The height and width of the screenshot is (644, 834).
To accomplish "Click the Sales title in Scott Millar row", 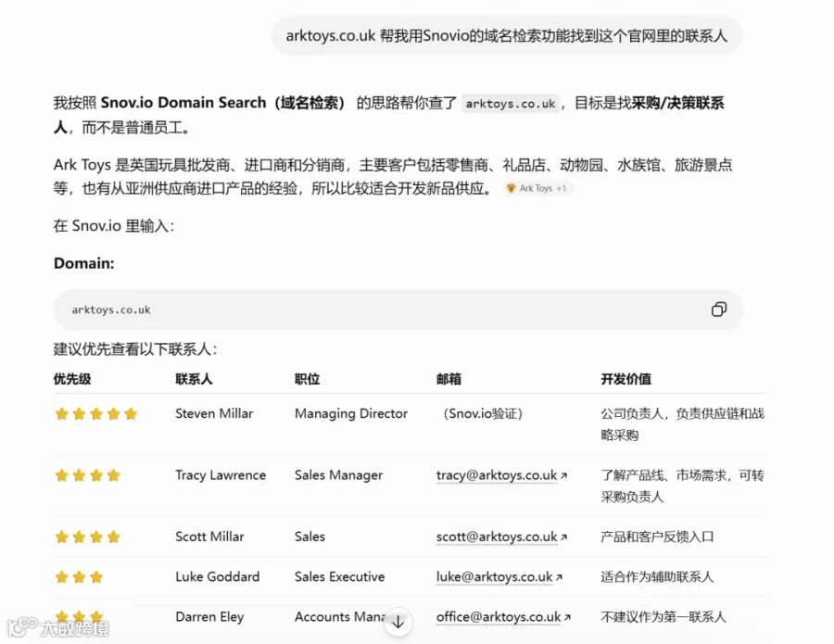I will click(x=310, y=537).
